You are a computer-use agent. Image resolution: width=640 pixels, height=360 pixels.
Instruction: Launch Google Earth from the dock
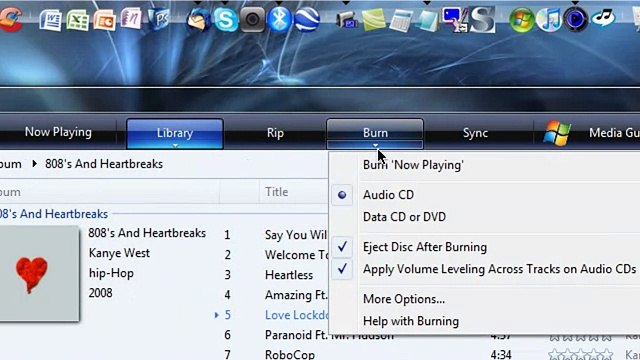pyautogui.click(x=307, y=19)
